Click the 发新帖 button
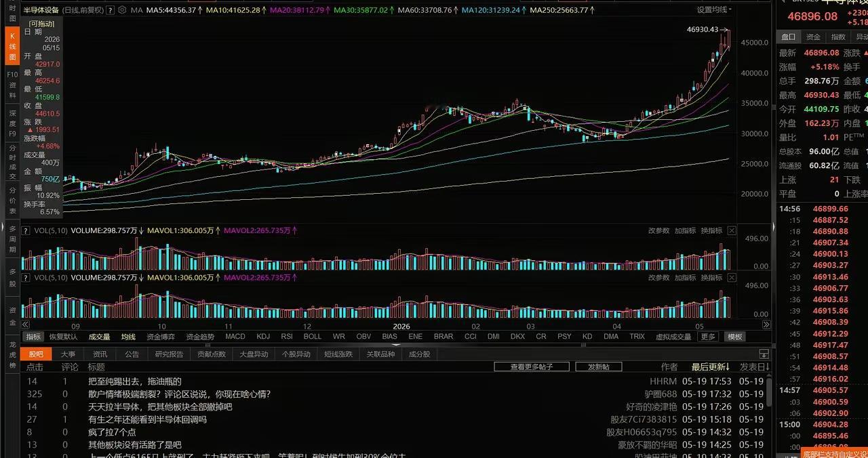 tap(599, 367)
